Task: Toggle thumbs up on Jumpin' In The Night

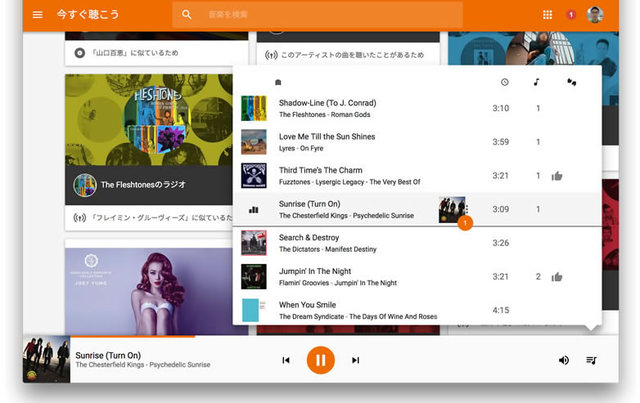Action: [557, 277]
